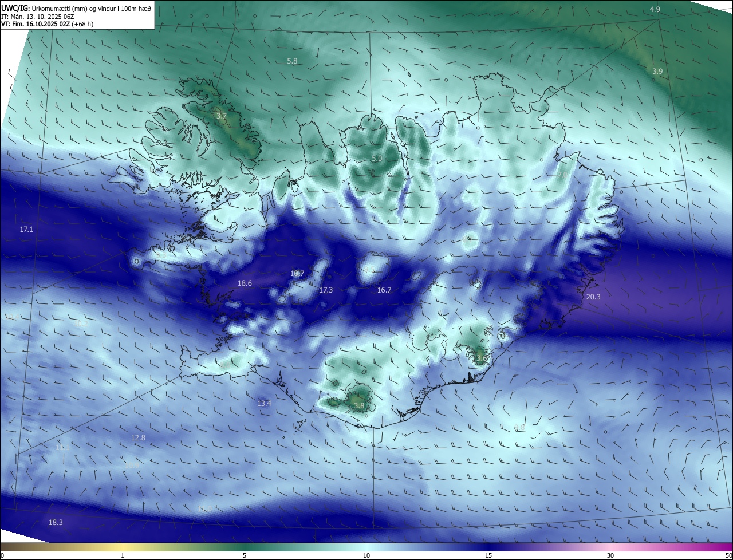Click the faint map value label 10.2
Screen dimensions: 733x560
[x=81, y=324]
